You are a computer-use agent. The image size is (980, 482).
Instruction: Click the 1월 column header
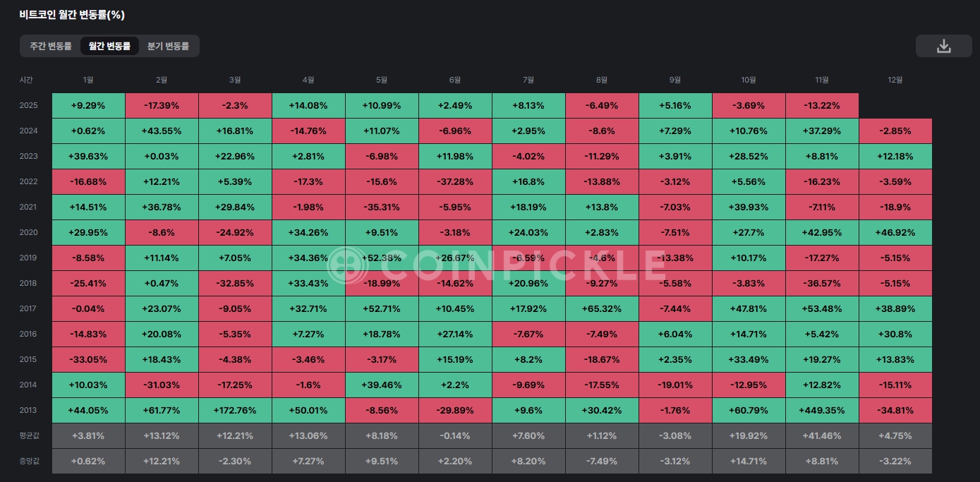[88, 80]
